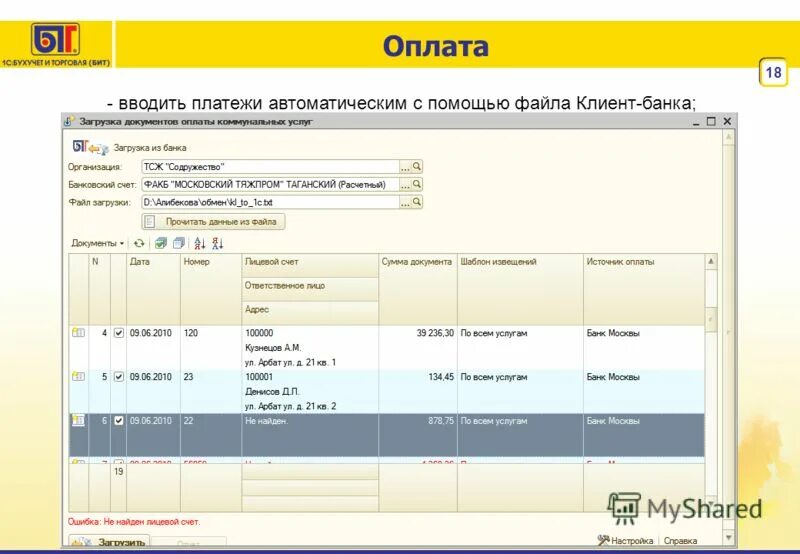Click error message Не найден лицевой счет

coord(134,522)
